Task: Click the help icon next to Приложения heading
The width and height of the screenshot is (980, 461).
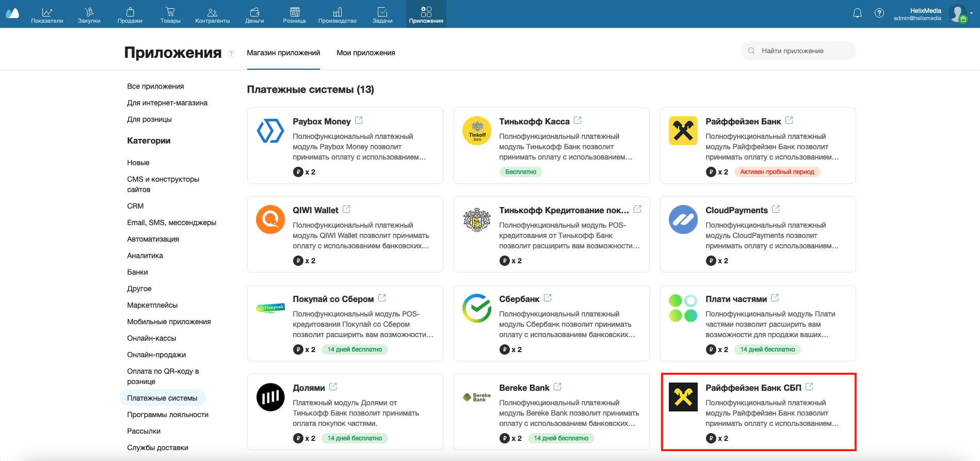Action: pos(231,54)
